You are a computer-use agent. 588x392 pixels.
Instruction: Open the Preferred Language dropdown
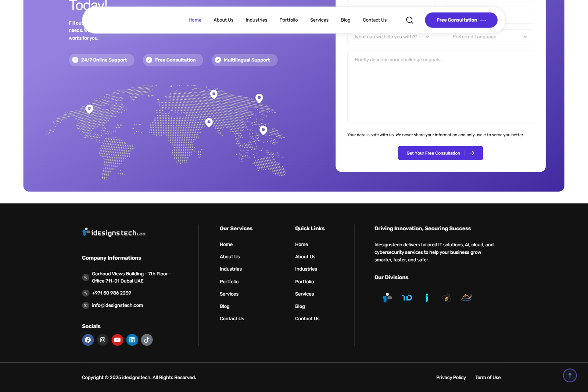coord(489,37)
